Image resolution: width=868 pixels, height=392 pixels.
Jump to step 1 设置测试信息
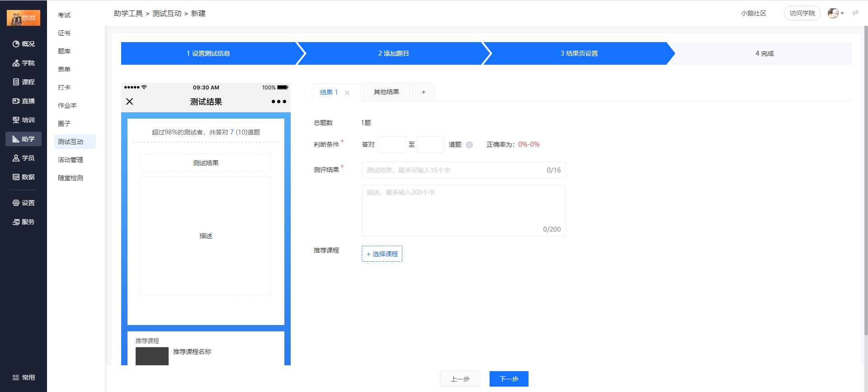coord(208,53)
